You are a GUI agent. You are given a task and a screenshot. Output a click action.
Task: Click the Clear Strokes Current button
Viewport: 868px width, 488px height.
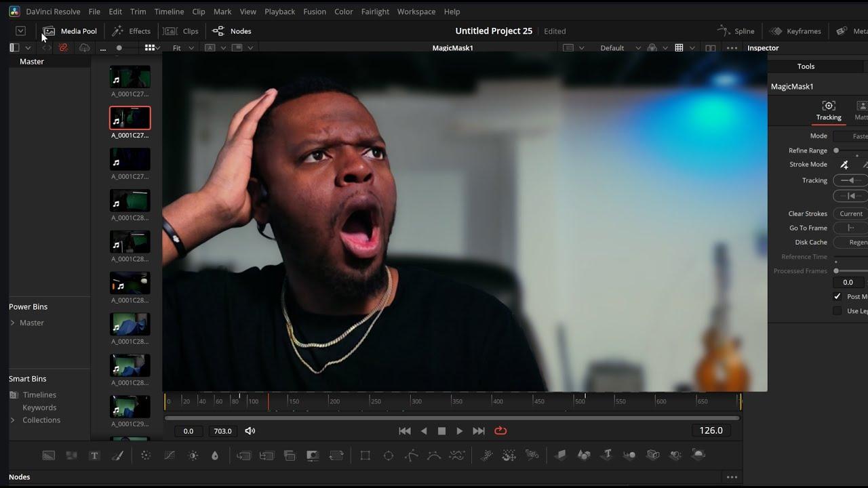pos(850,214)
